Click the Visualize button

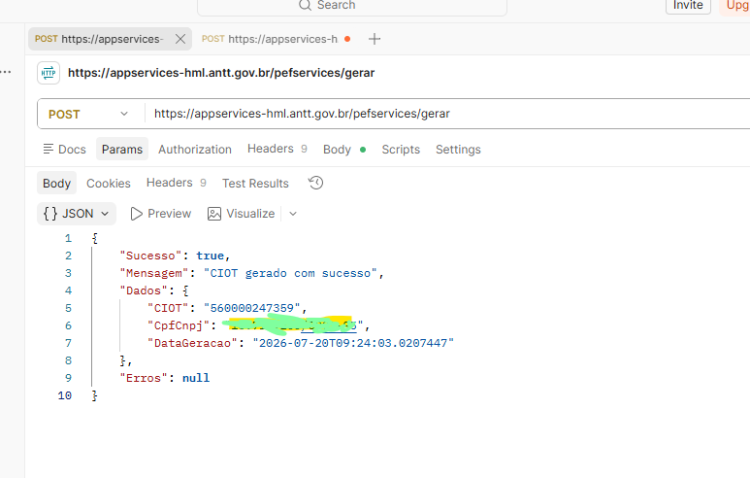click(x=241, y=213)
